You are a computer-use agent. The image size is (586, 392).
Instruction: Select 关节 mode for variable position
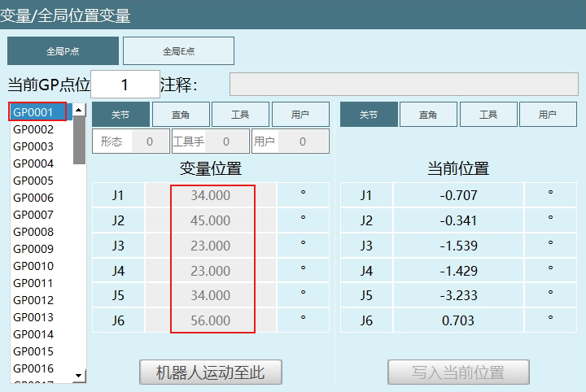(120, 115)
